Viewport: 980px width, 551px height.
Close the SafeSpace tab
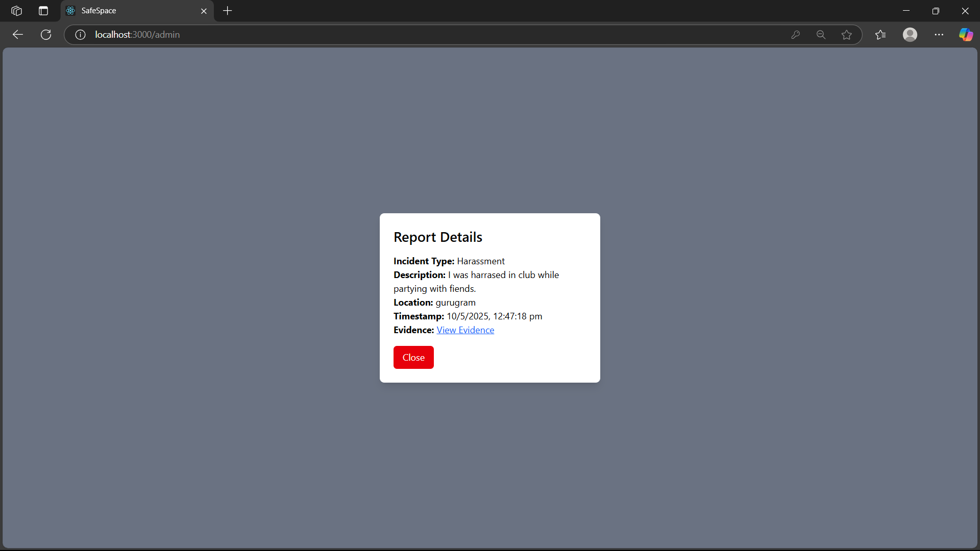coord(204,11)
